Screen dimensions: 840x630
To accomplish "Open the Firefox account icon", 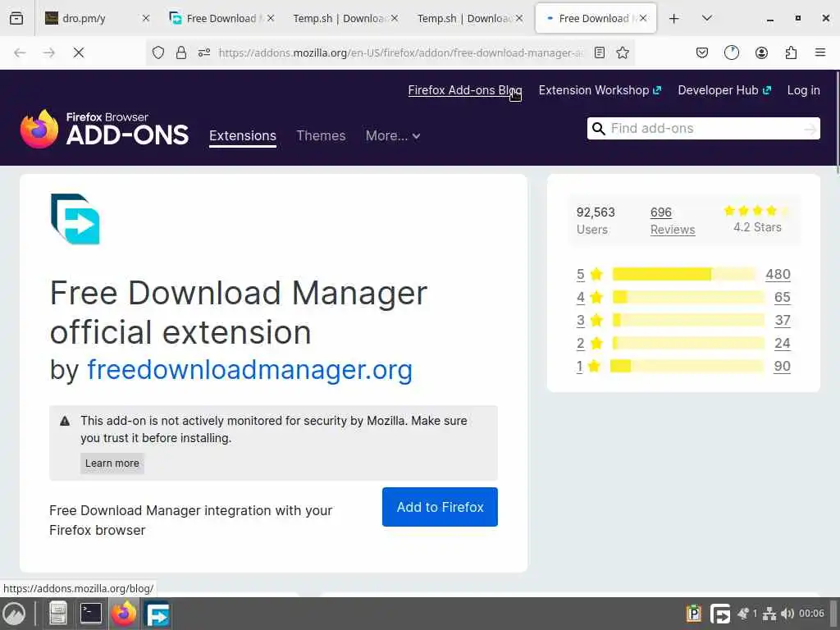I will 761,52.
